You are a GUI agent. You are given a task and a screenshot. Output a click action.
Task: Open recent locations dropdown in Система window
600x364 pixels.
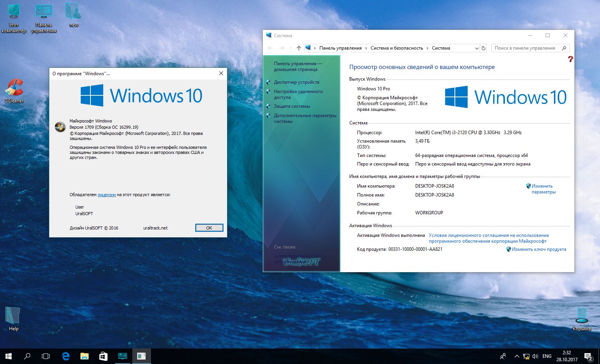coord(291,48)
